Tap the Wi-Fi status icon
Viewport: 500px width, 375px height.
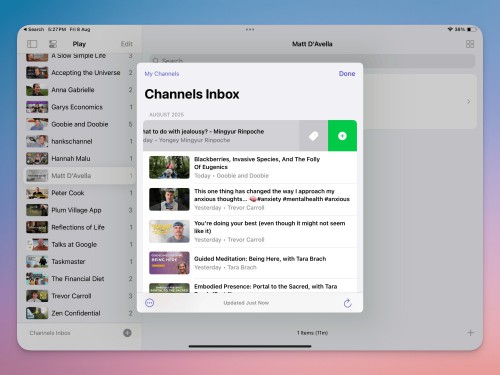coord(450,29)
